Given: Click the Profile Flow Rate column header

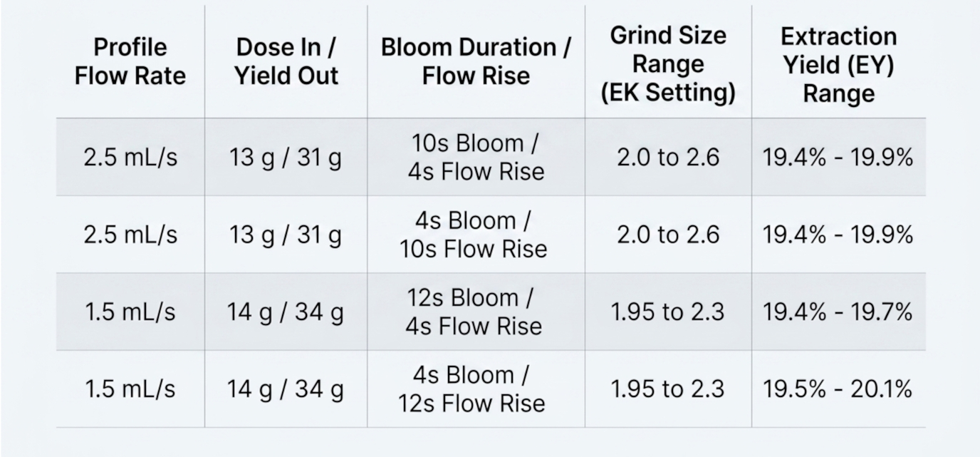Looking at the screenshot, I should point(130,61).
